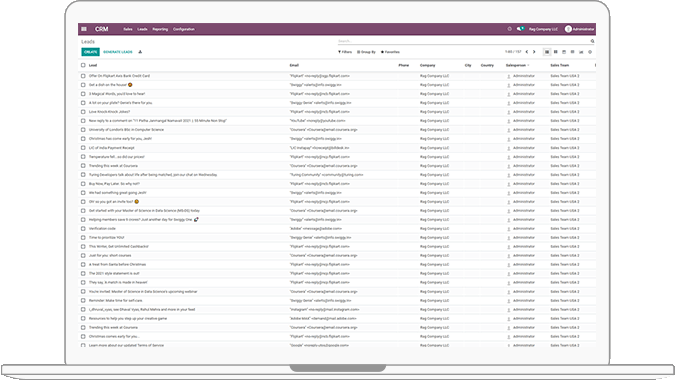Switch to list view icon
Image resolution: width=675 pixels, height=380 pixels.
point(547,52)
